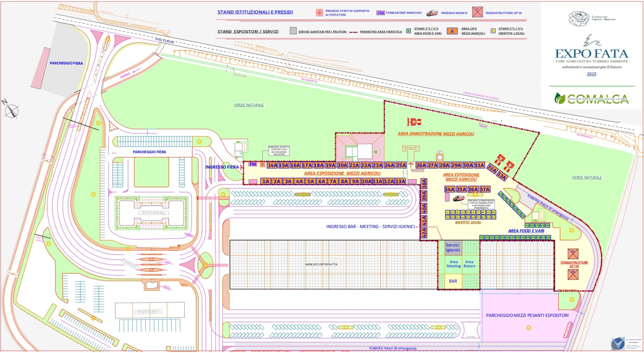Click INGRESSO BAR - MEETING - SERVIZI IGIENICI text

(371, 227)
